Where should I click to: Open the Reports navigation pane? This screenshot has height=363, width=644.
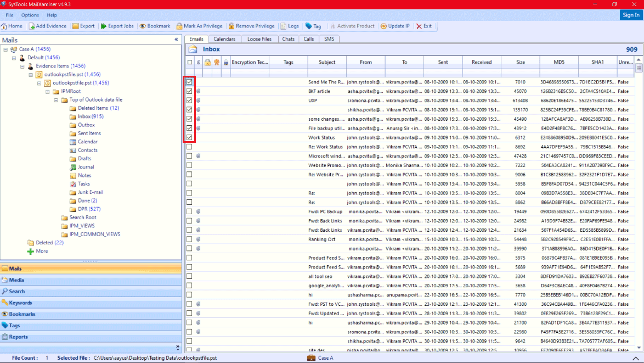pos(91,337)
